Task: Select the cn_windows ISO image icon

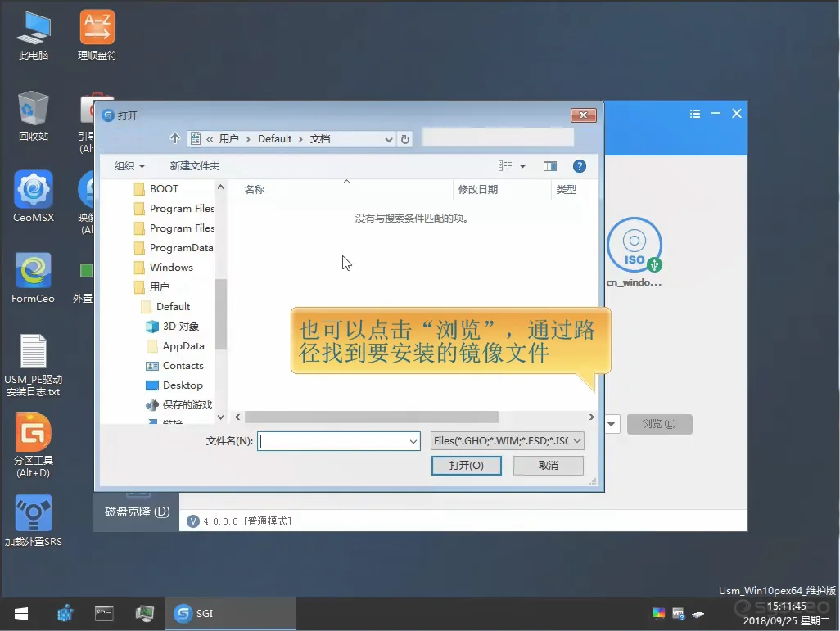Action: (634, 245)
